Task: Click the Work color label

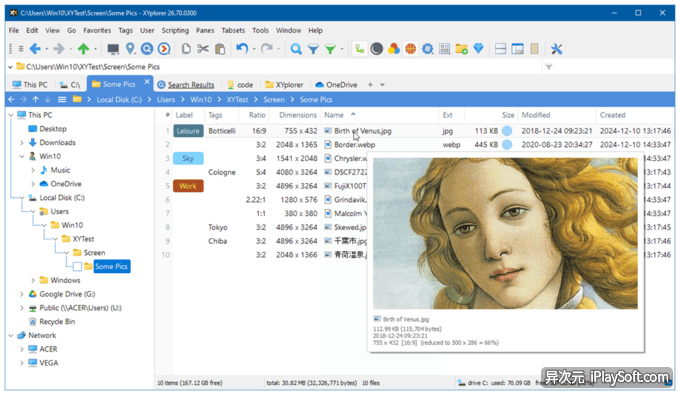Action: [188, 186]
